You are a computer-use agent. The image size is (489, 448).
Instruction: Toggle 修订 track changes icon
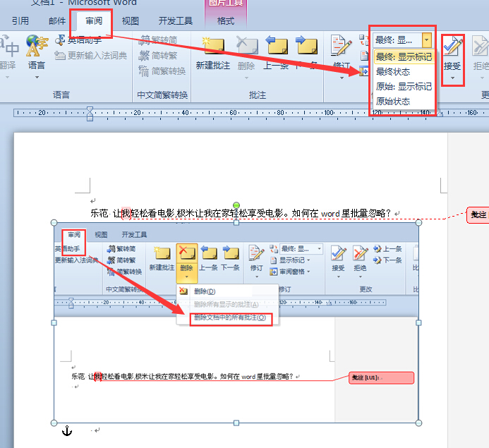point(342,46)
